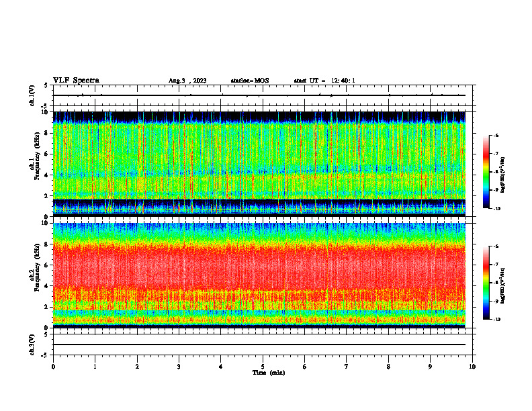Click the ch.2 frequency axis "6" tick label

[46, 265]
